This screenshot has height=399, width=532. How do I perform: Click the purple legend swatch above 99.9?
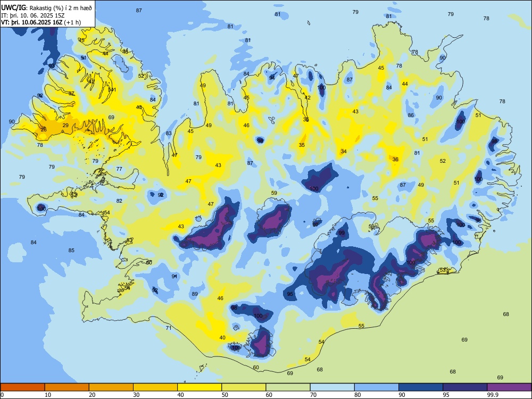click(509, 387)
